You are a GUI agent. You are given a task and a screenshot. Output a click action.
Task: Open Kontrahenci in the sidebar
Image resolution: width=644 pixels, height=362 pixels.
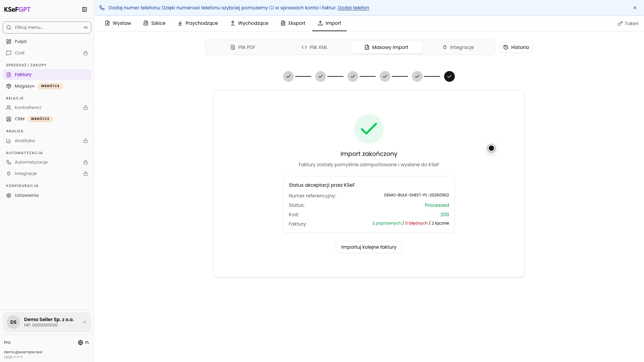click(47, 108)
